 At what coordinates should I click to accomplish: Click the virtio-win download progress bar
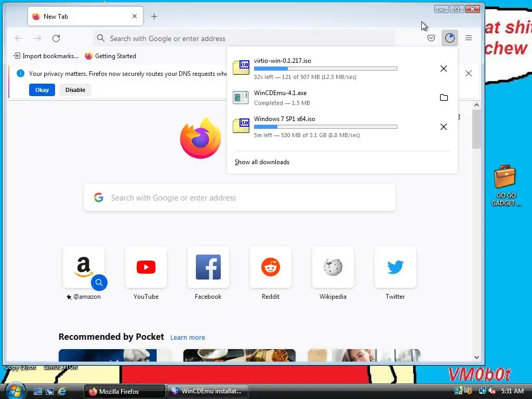325,69
